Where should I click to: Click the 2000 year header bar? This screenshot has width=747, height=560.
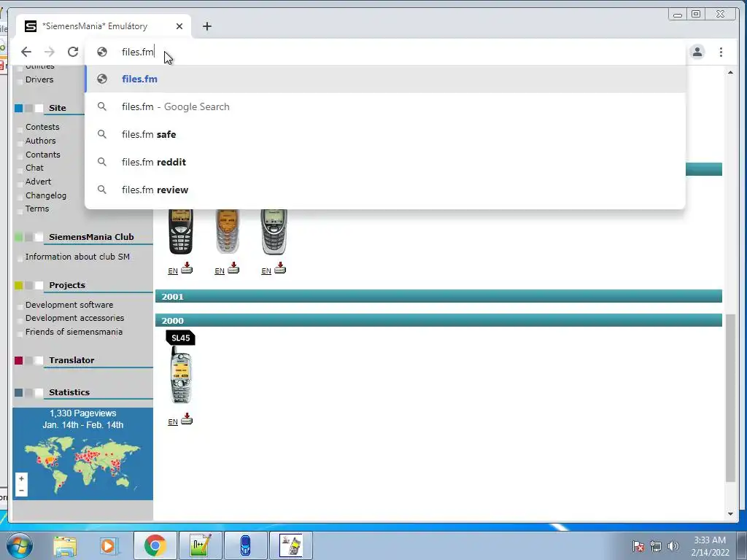tap(438, 321)
